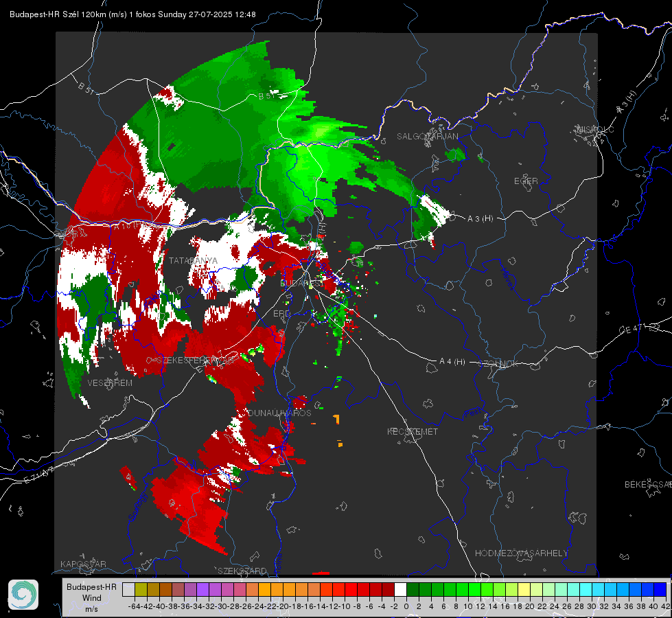Click the SZOLNOK city label

tap(498, 364)
